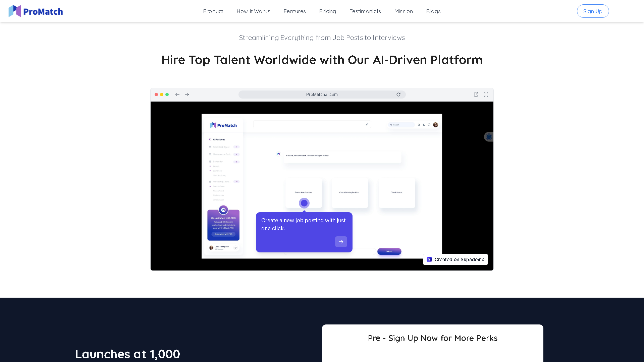This screenshot has height=362, width=644.
Task: Click the demo Search field
Action: coord(402,125)
